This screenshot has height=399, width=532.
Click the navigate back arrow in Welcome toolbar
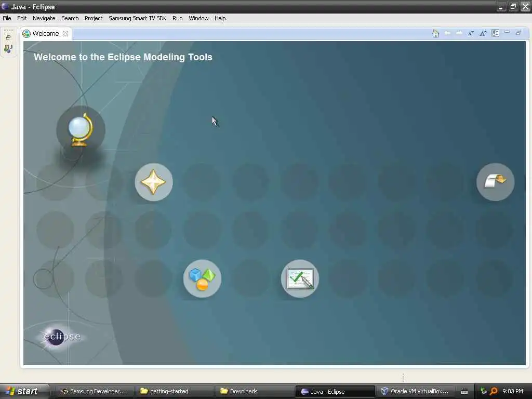coord(447,33)
